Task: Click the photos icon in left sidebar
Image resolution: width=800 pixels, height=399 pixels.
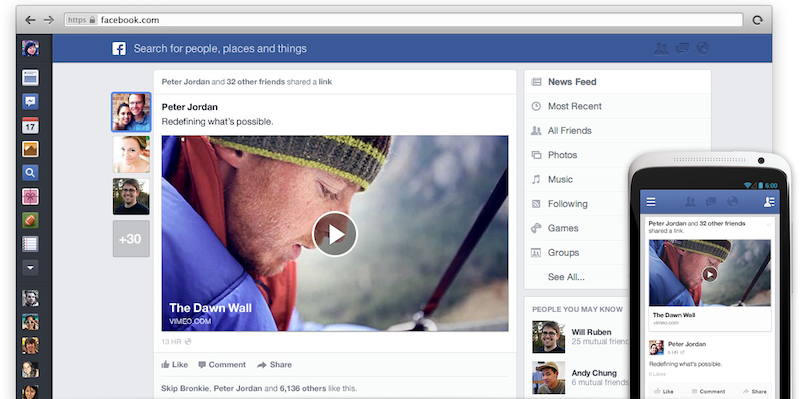Action: (x=30, y=149)
